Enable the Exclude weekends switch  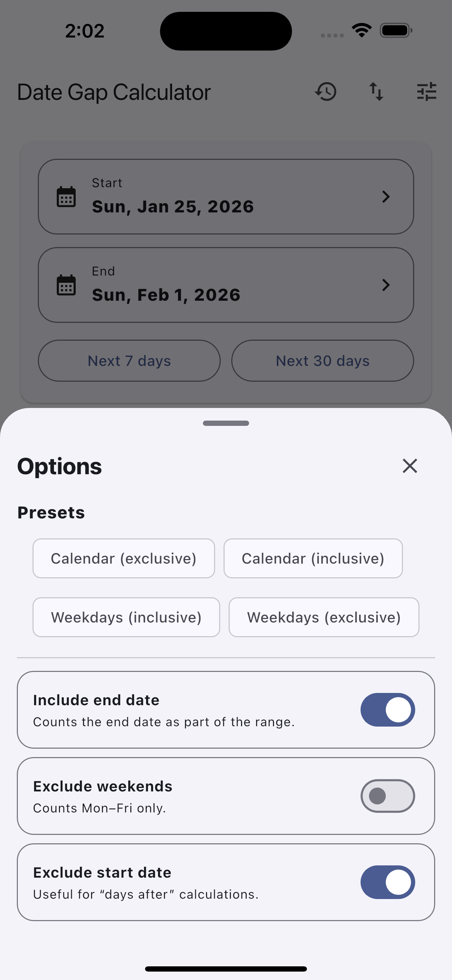point(387,796)
